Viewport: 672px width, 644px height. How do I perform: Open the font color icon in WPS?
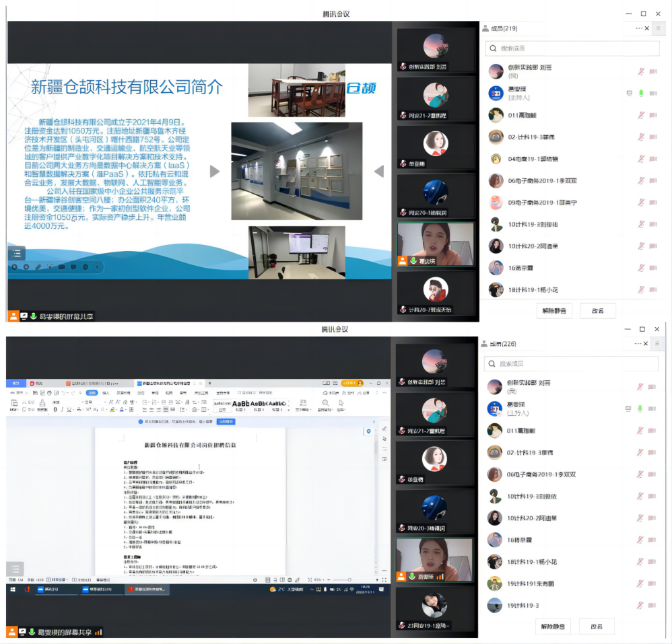[x=122, y=408]
